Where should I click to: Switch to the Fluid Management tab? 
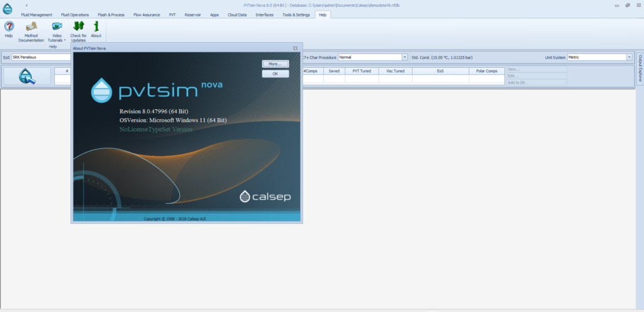coord(36,14)
